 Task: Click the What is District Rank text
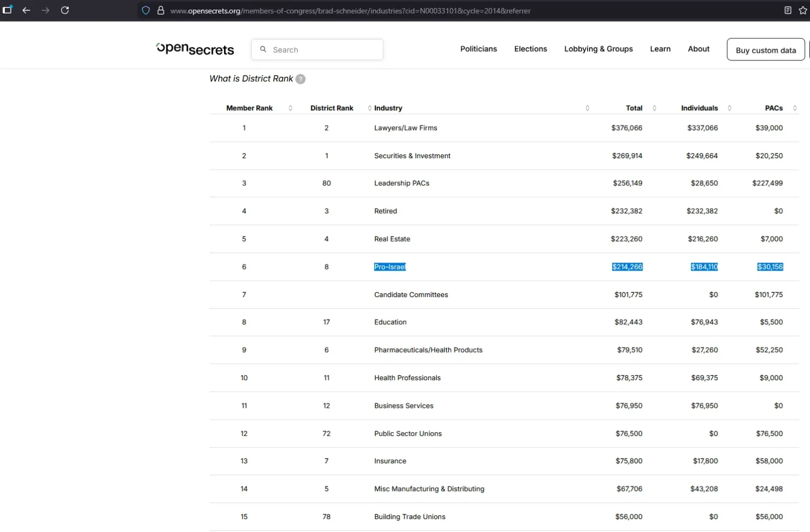(x=251, y=78)
